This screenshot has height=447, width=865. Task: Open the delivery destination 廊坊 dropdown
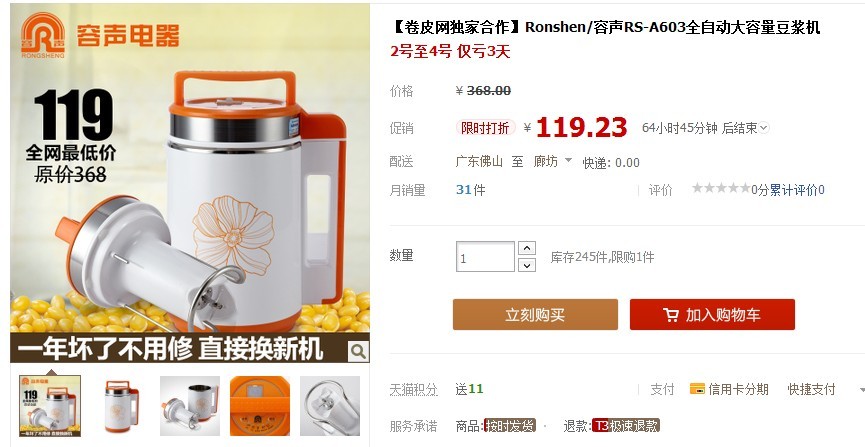[x=553, y=161]
